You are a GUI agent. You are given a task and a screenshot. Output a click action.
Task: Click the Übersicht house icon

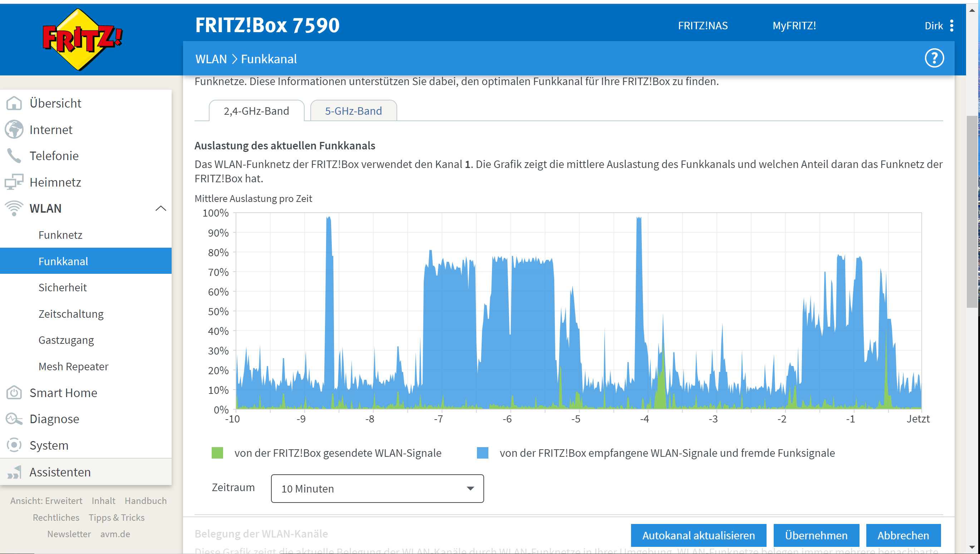[14, 103]
